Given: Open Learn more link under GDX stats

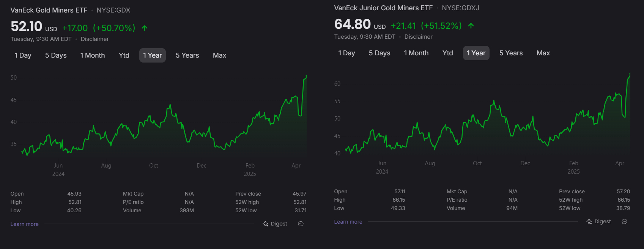Looking at the screenshot, I should coord(25,224).
